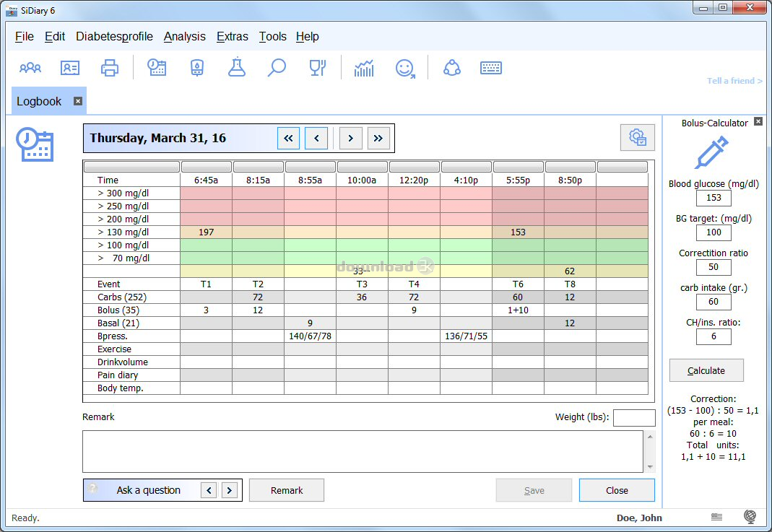Open the Diabetesprofile menu
The width and height of the screenshot is (772, 532).
[x=114, y=37]
